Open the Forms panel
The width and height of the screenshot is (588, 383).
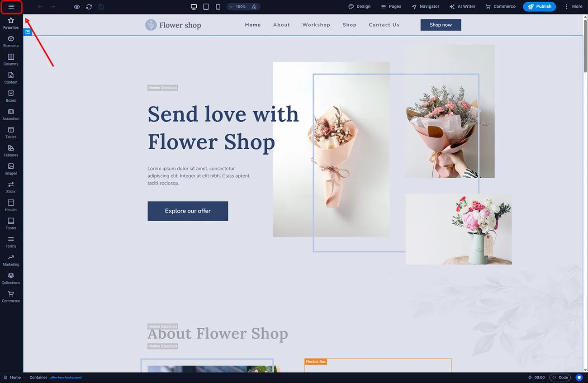click(x=10, y=242)
